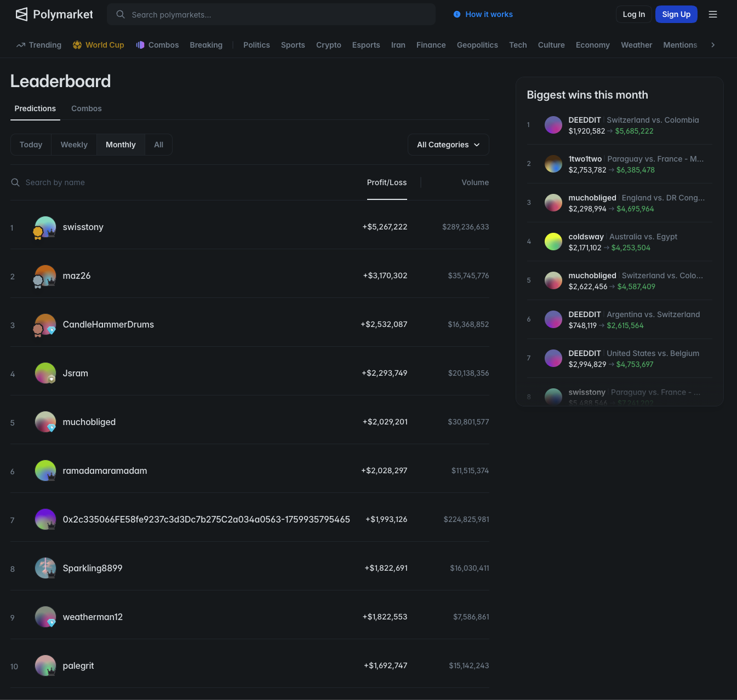
Task: Click weatherman12's avatar
Action: [x=45, y=617]
